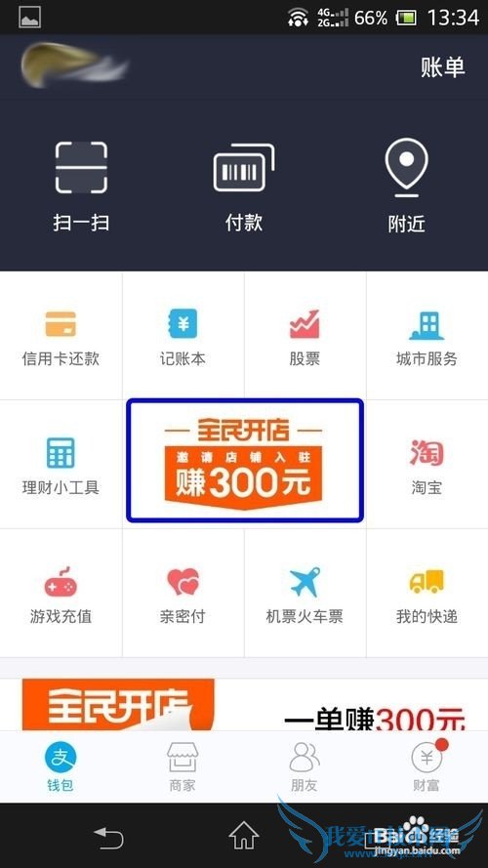Image resolution: width=488 pixels, height=868 pixels.
Task: Tap the Android back navigation button
Action: [108, 837]
